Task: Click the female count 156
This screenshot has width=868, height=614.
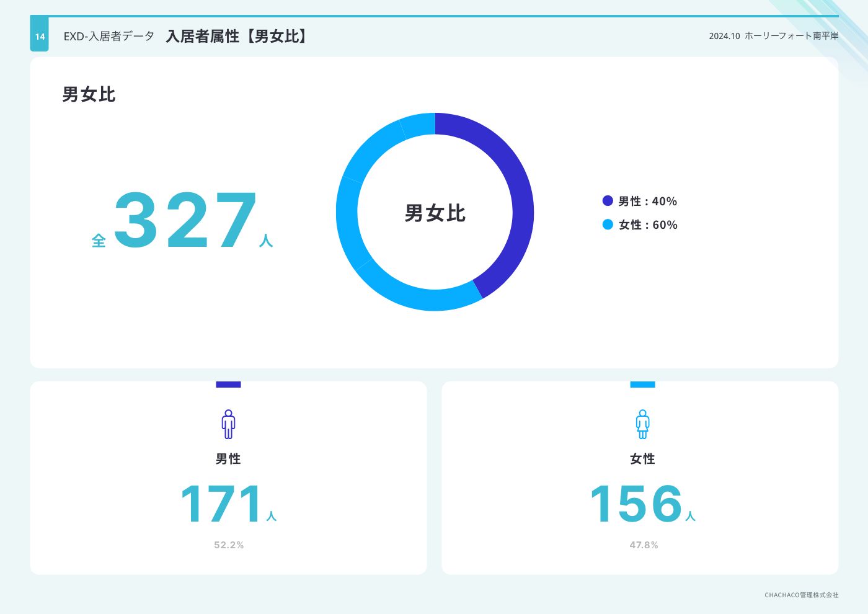Action: pos(636,504)
